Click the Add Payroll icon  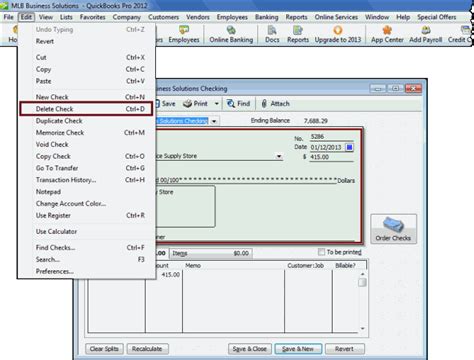click(x=425, y=35)
